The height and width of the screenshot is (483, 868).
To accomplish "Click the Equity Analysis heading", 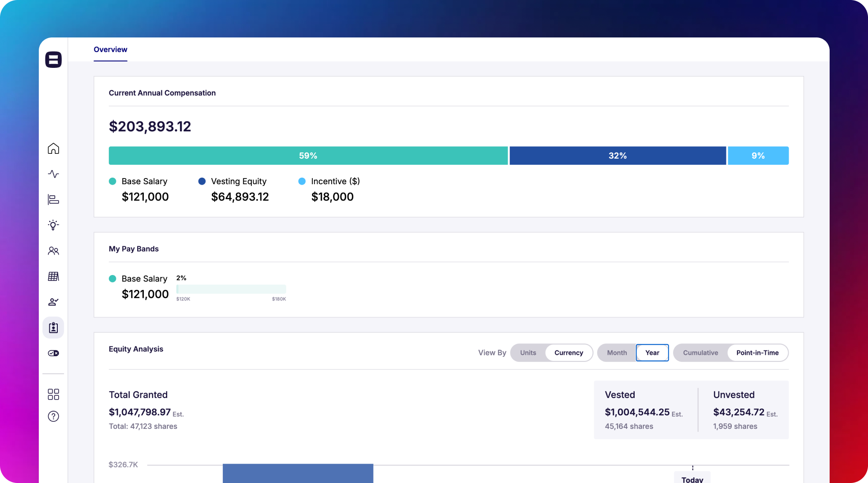I will 136,349.
